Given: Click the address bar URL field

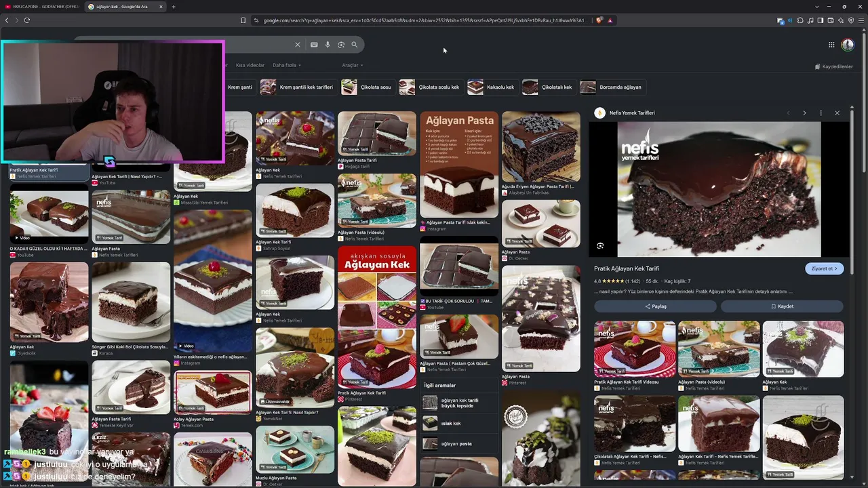Looking at the screenshot, I should tap(425, 20).
